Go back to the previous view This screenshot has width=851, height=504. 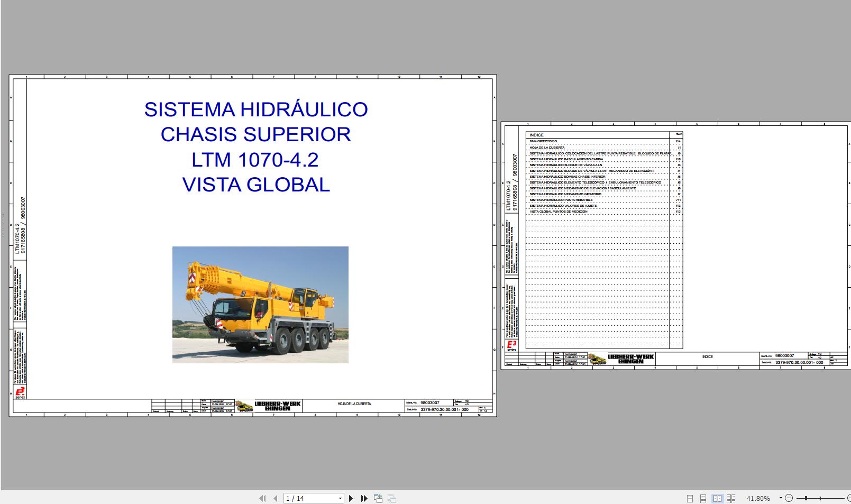[378, 498]
